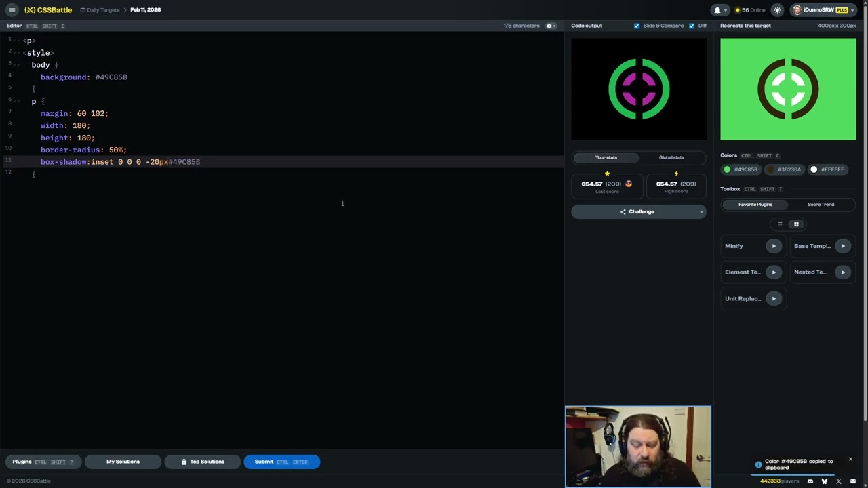This screenshot has width=868, height=488.
Task: Open locked Top Solutions
Action: coord(202,462)
